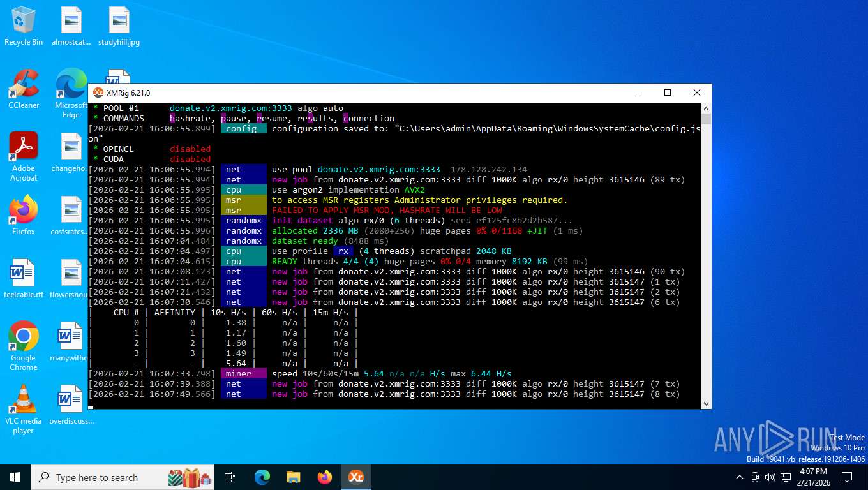This screenshot has width=868, height=490.
Task: Open the Recycle Bin desktop icon
Action: 23,26
